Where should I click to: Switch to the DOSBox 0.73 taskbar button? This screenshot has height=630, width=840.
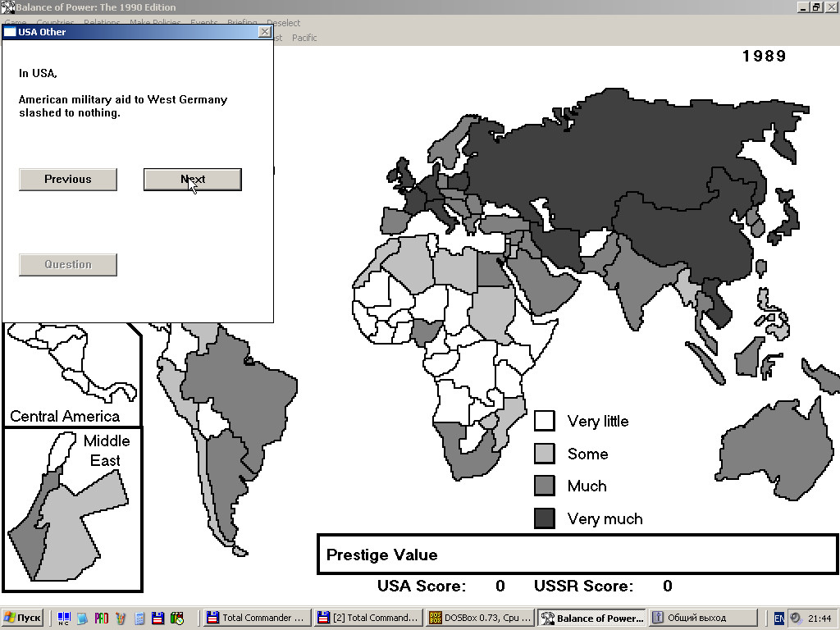[x=480, y=618]
